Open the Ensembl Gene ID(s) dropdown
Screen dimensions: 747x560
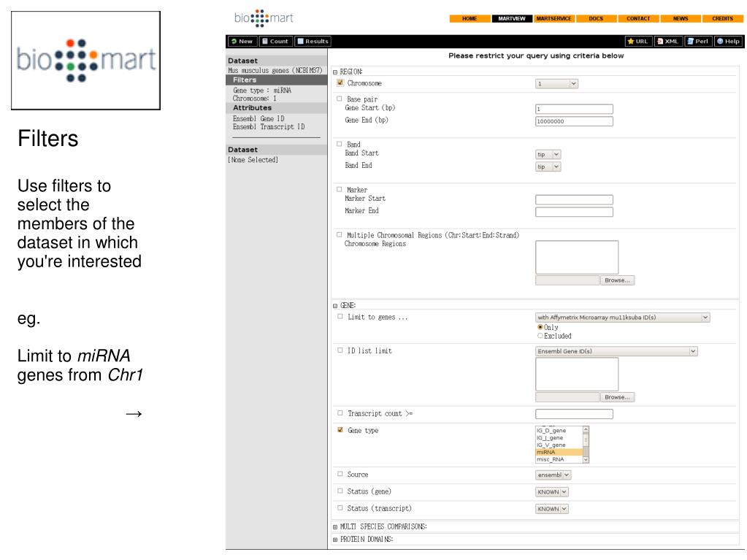pyautogui.click(x=616, y=351)
